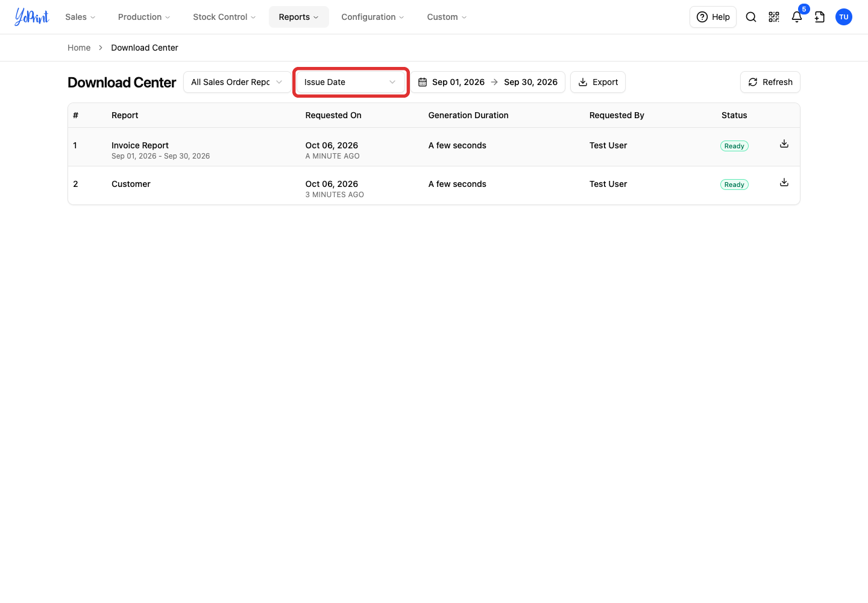Open the Reports menu
The height and width of the screenshot is (603, 868).
tap(299, 17)
